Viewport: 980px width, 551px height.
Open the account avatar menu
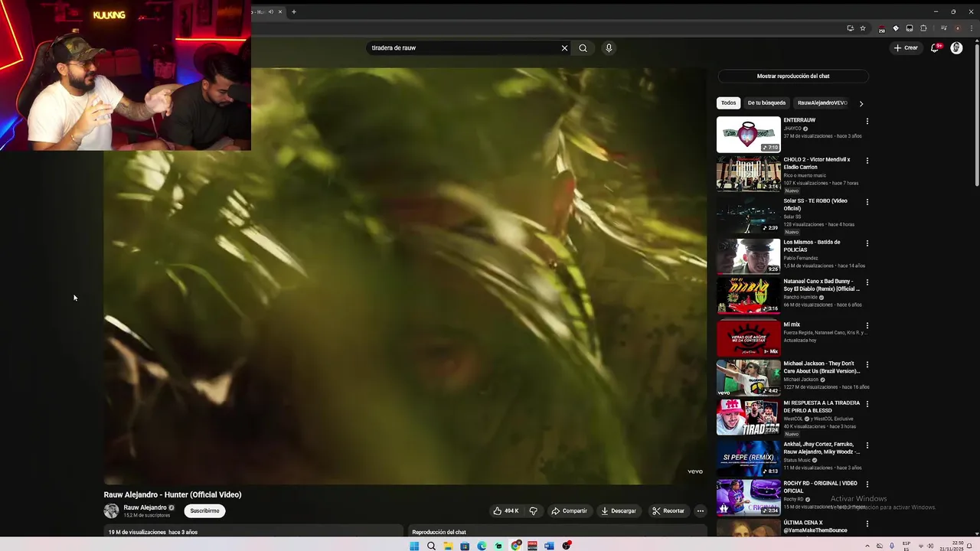956,47
